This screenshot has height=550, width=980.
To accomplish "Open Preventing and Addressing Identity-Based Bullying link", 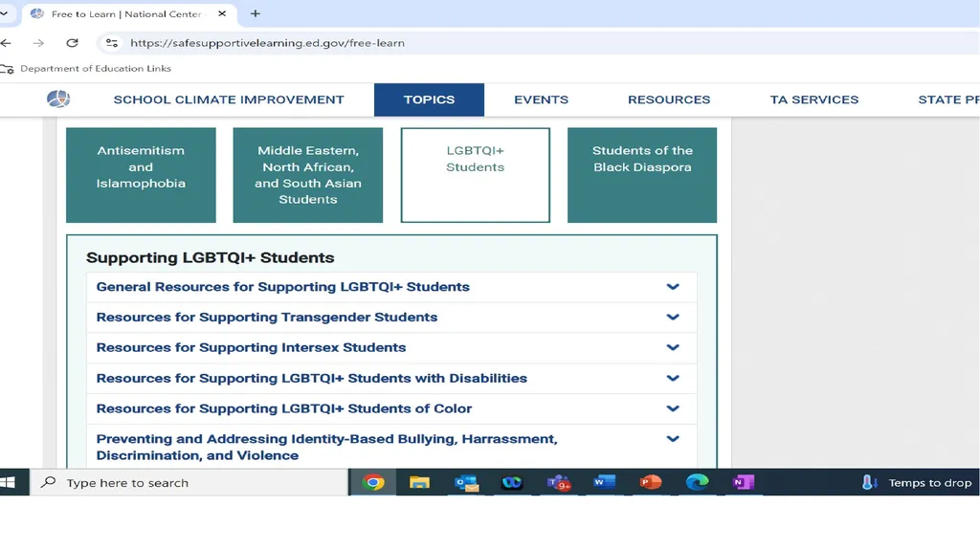I will coord(326,447).
